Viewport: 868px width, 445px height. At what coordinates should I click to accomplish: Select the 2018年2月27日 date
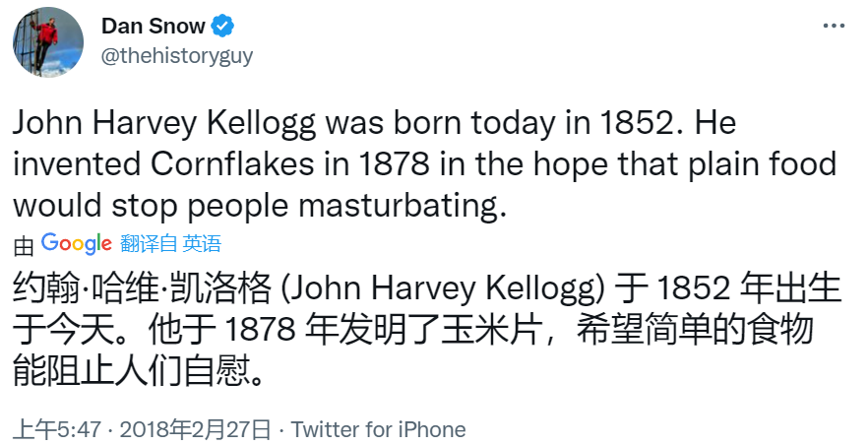pyautogui.click(x=196, y=429)
